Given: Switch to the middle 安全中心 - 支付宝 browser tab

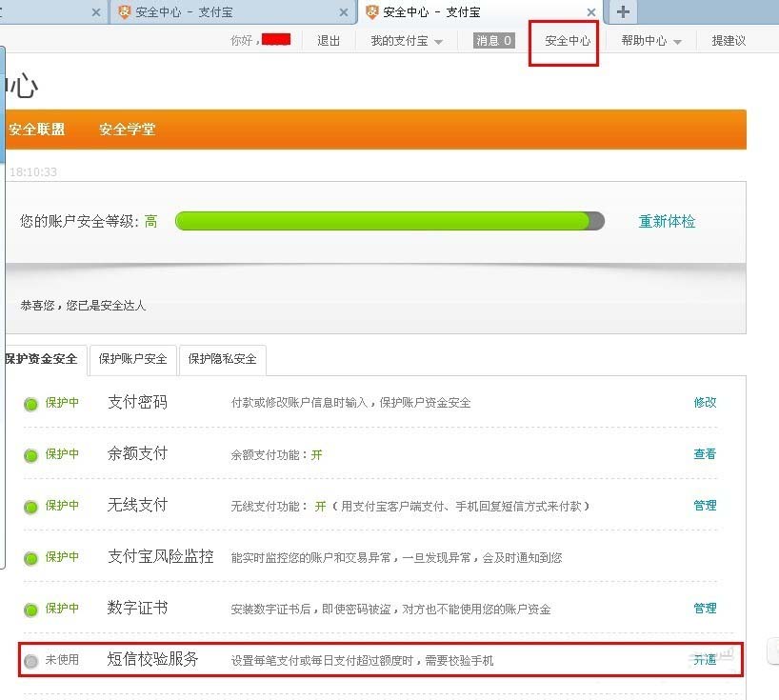Looking at the screenshot, I should point(231,12).
